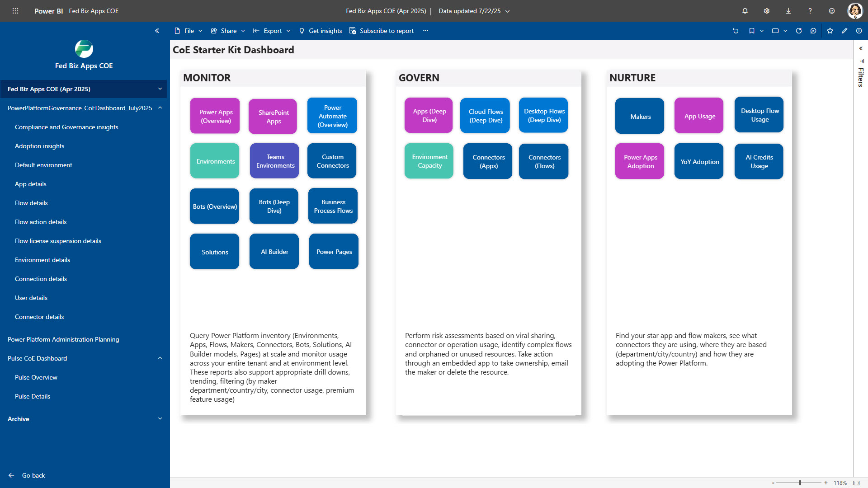
Task: Click Fed Biz Apps COE workspace link
Action: (x=94, y=11)
